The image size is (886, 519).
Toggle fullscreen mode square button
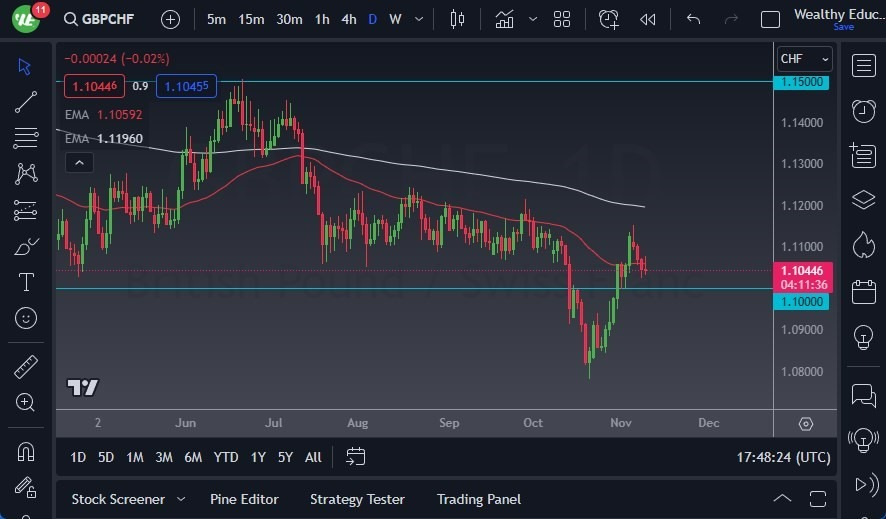(x=770, y=20)
